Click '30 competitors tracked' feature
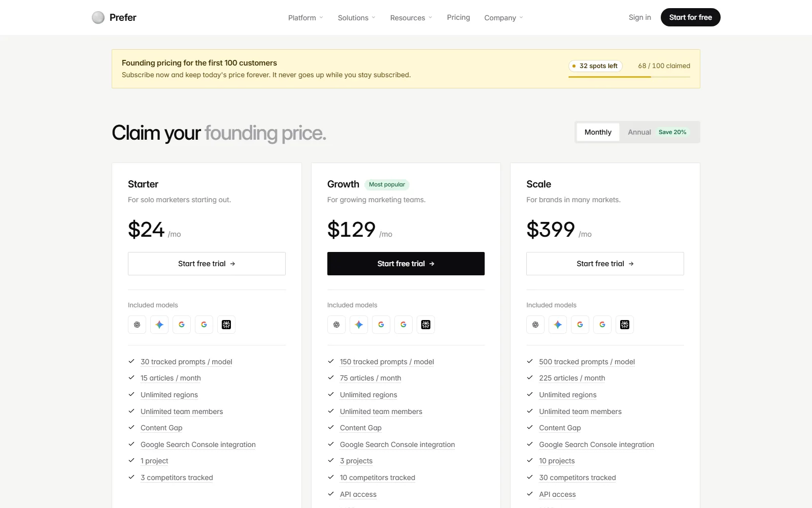 578,478
